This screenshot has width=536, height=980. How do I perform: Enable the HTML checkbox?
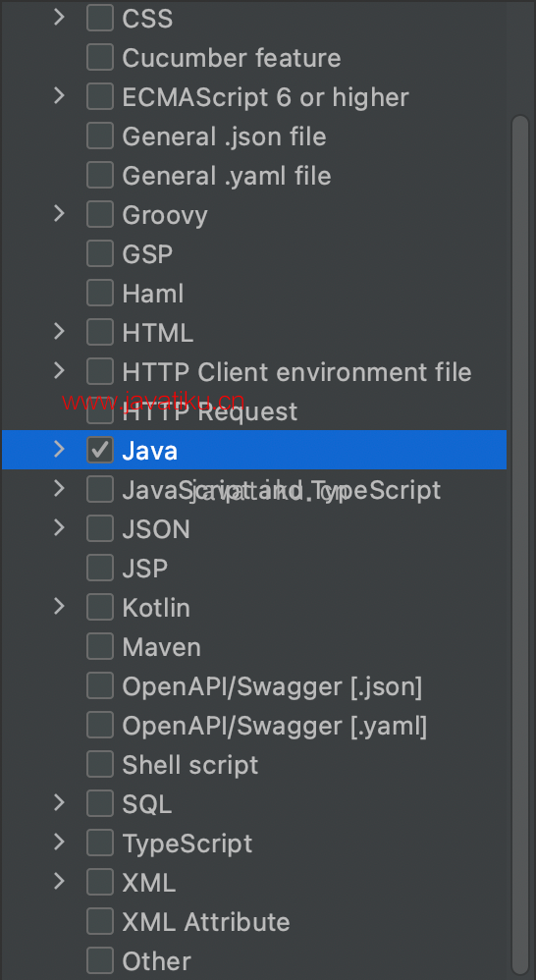click(x=100, y=333)
